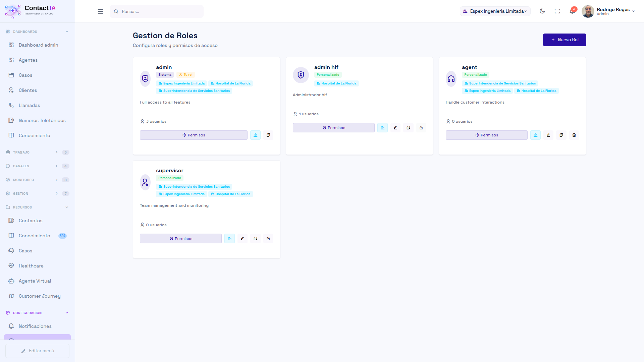Screen dimensions: 644x362
Task: Click the organizations building icon on admin card
Action: 255,135
